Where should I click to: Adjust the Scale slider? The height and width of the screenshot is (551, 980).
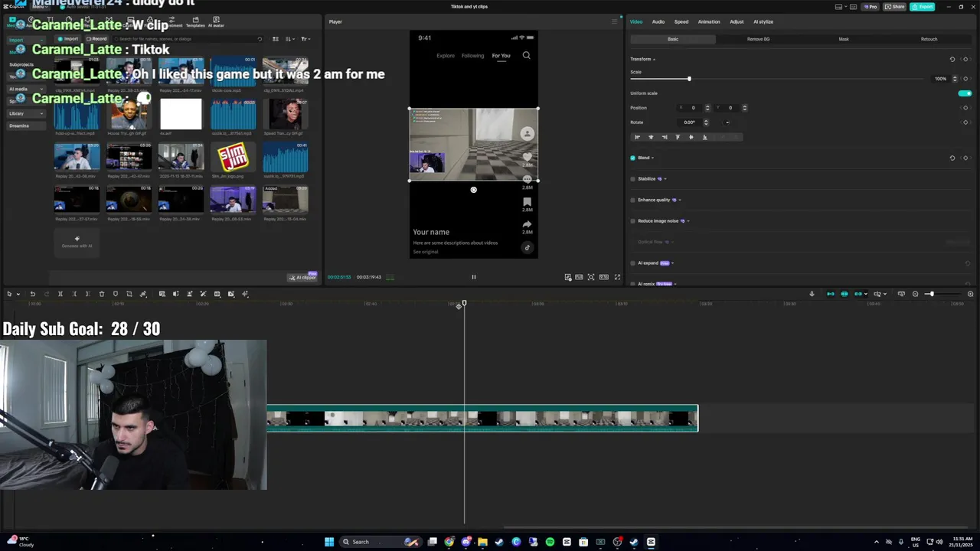tap(689, 79)
